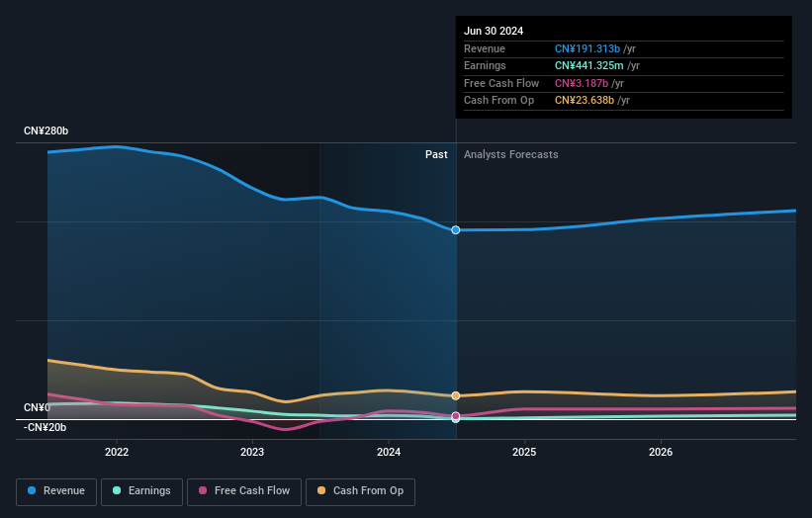Viewport: 812px width, 518px height.
Task: Click the 2023 x-axis label
Action: 252,452
